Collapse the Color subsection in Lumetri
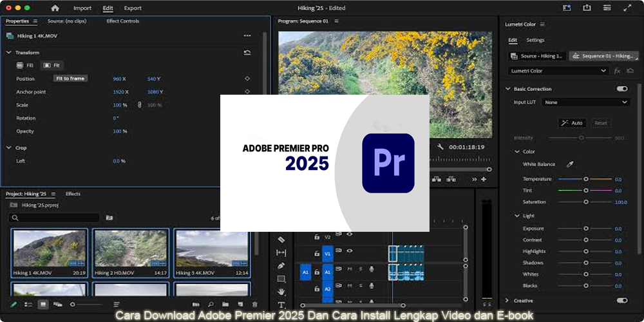 (x=518, y=151)
